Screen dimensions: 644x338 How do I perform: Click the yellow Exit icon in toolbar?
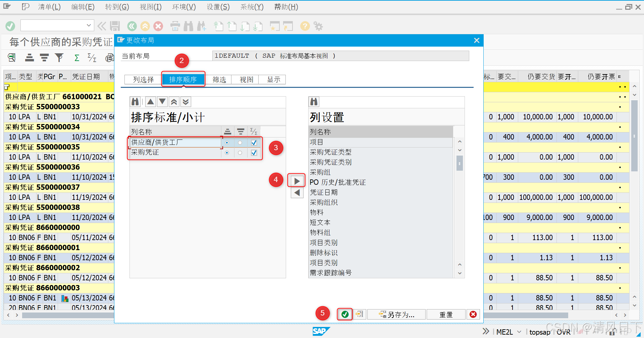pyautogui.click(x=145, y=26)
